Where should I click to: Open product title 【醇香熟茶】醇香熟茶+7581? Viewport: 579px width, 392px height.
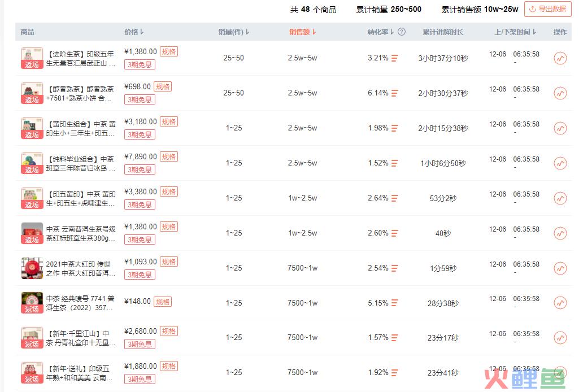[x=81, y=93]
